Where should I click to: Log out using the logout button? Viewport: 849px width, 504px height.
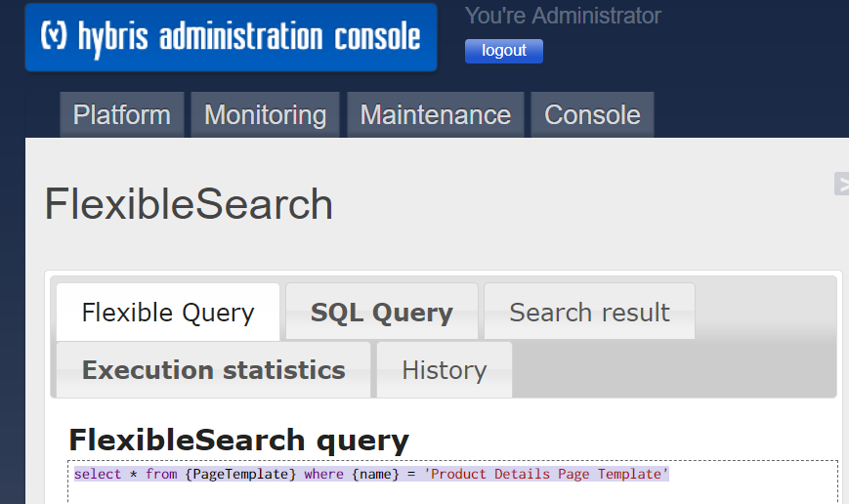pos(503,51)
